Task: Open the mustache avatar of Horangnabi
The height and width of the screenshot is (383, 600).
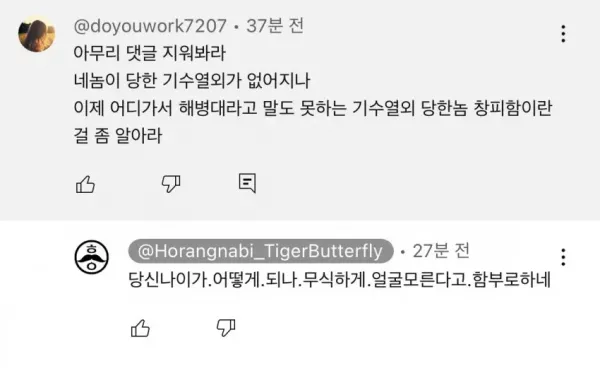Action: pos(91,257)
